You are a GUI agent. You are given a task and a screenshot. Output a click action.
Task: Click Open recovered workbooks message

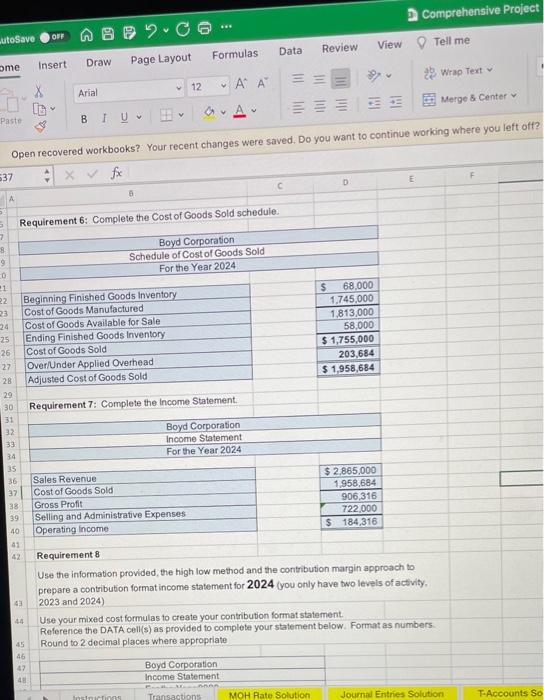click(x=275, y=140)
